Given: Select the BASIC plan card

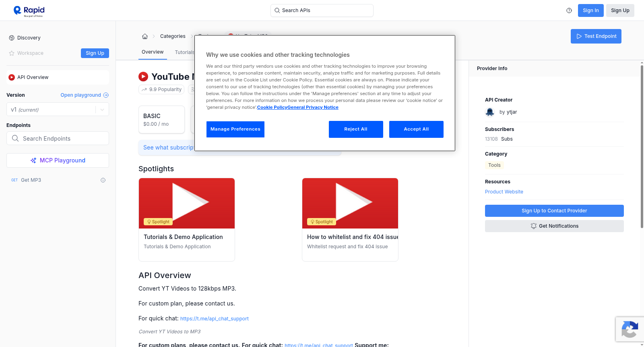Looking at the screenshot, I should tap(161, 120).
